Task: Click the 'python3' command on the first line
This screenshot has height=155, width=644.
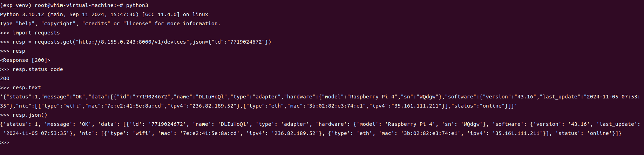Action: pos(137,5)
